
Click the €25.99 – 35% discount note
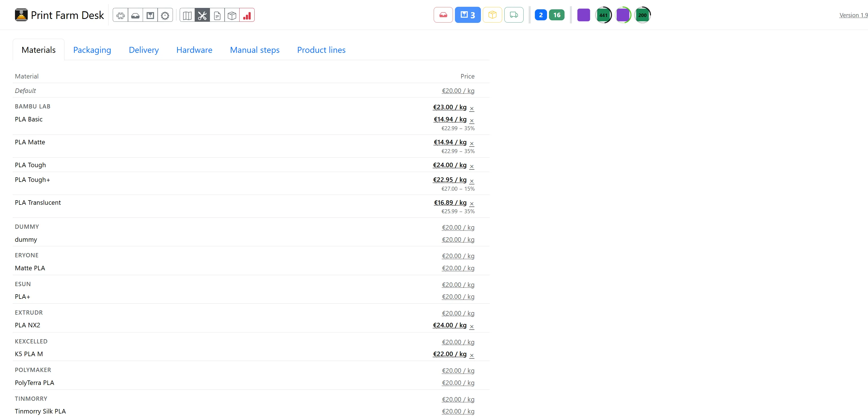tap(458, 211)
